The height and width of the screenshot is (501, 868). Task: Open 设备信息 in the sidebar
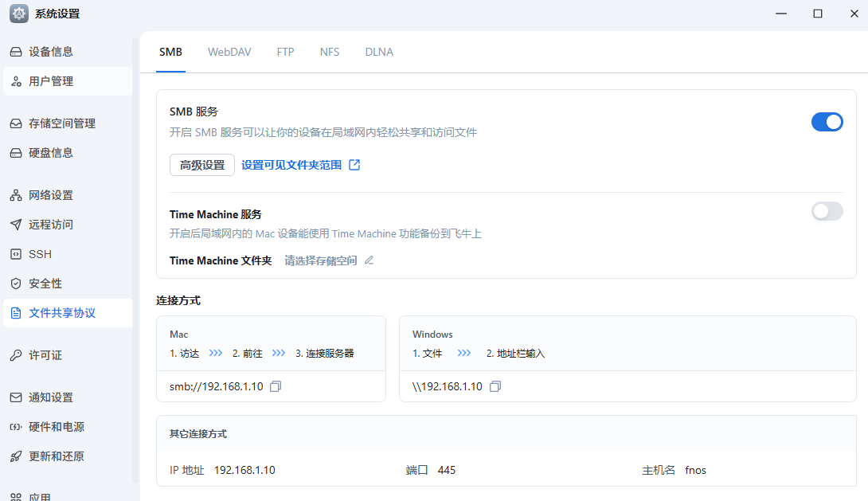point(51,52)
